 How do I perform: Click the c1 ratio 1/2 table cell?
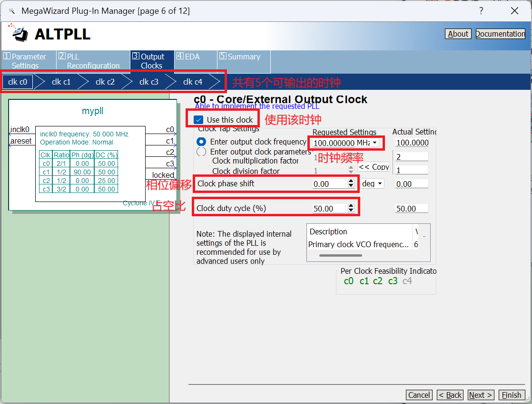[61, 172]
